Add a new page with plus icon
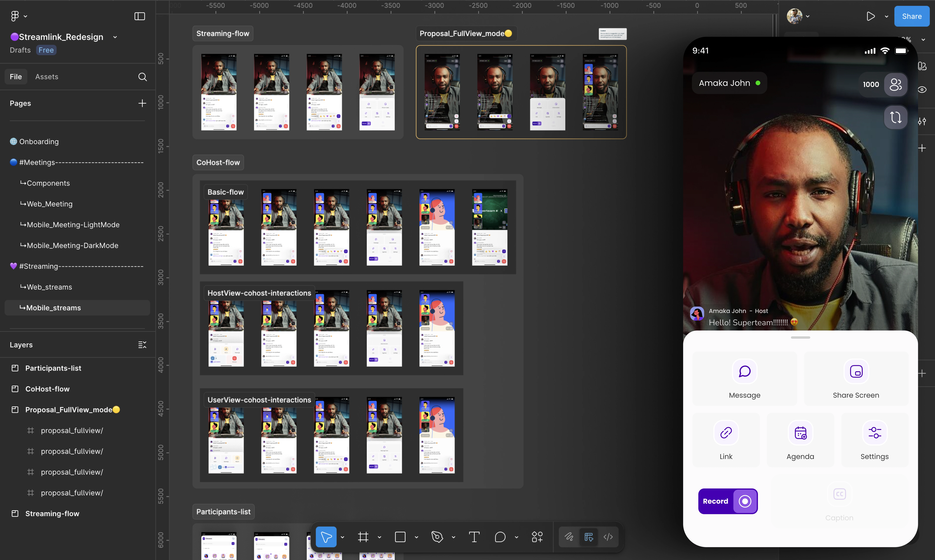Screen dimensions: 935x560 [x=142, y=103]
